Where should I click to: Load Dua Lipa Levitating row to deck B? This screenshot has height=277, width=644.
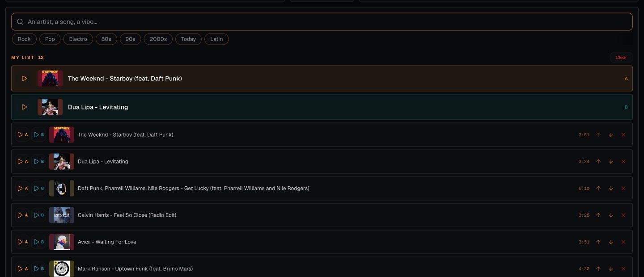point(39,162)
